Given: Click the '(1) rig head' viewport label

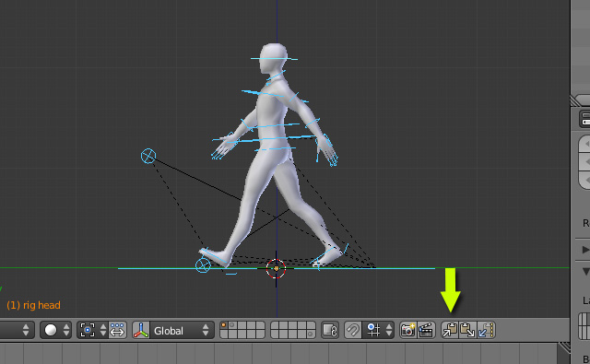Looking at the screenshot, I should [x=33, y=305].
